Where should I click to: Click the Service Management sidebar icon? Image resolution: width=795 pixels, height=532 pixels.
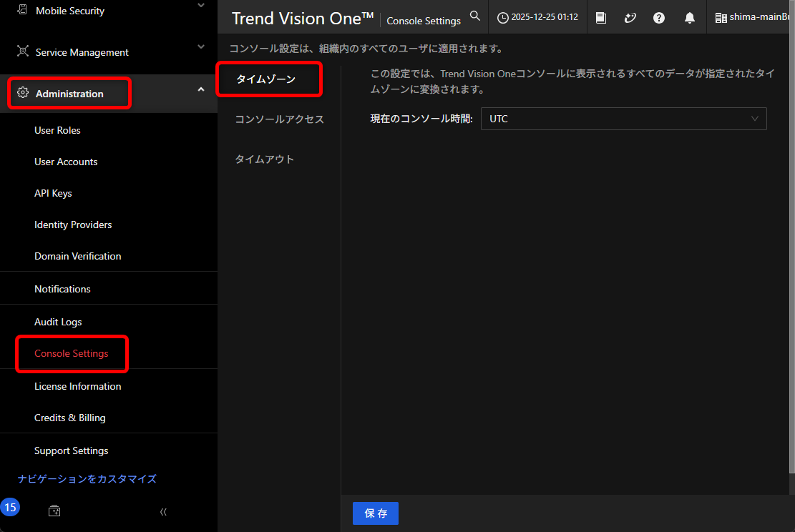coord(23,51)
